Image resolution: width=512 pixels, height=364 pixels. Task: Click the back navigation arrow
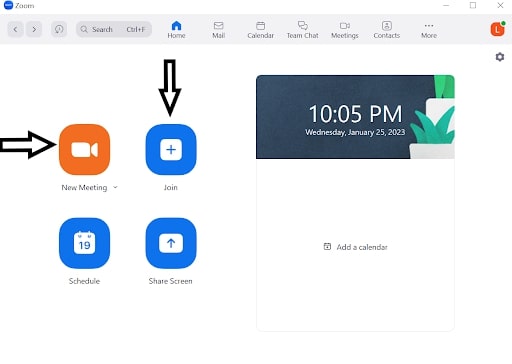pyautogui.click(x=15, y=29)
